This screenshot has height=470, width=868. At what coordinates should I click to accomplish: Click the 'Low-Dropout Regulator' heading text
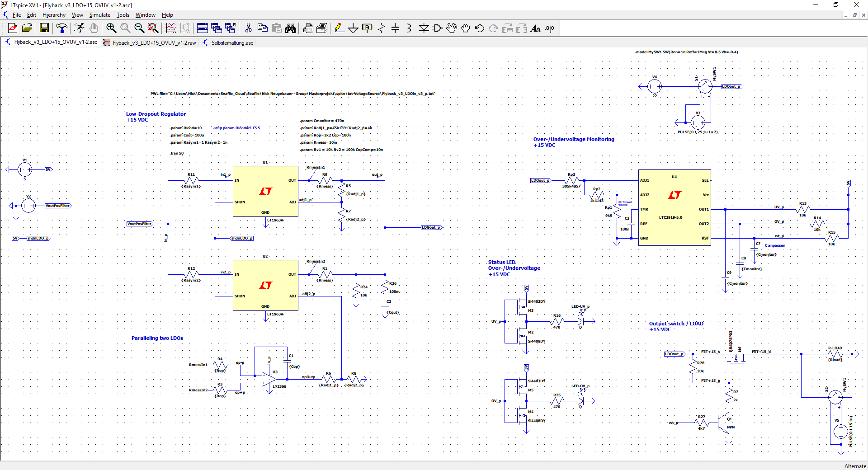click(156, 114)
